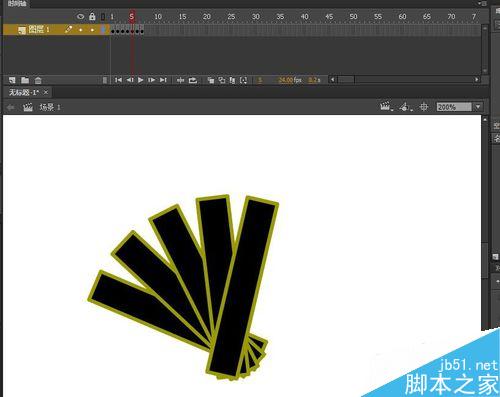Play the timeline animation
Viewport: 500px width, 397px height.
pyautogui.click(x=140, y=80)
